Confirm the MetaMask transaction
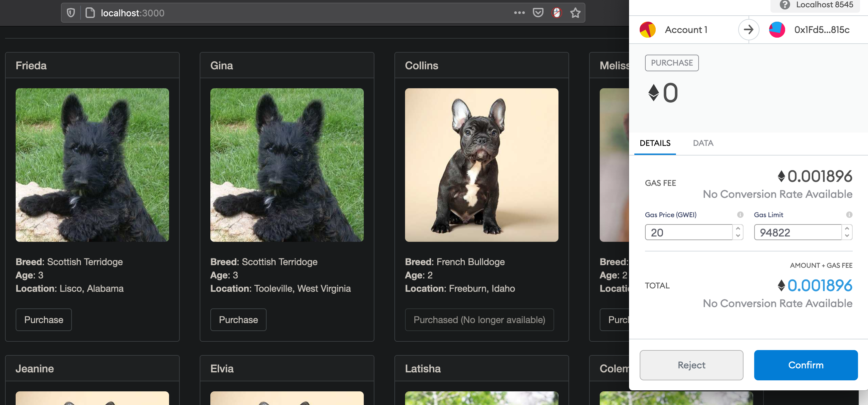868x405 pixels. point(805,365)
